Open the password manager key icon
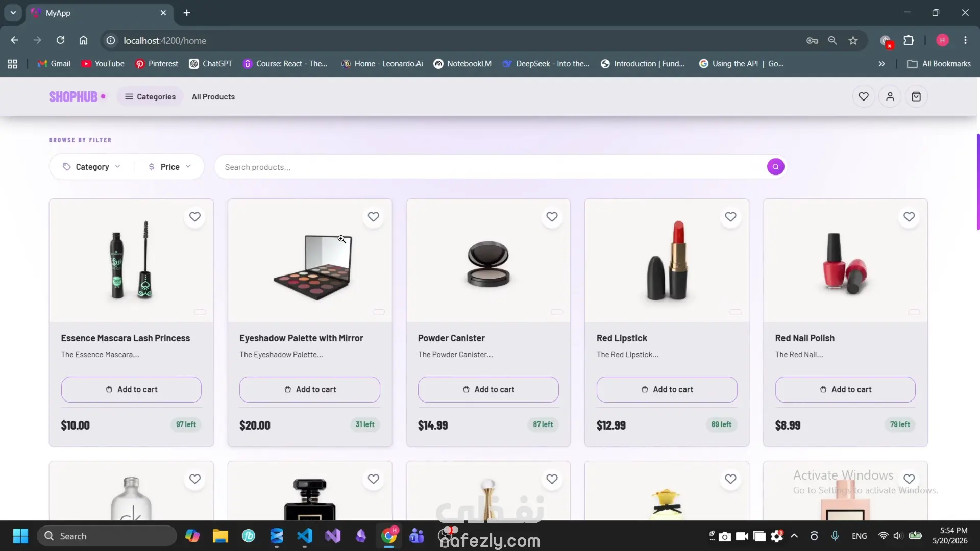980x551 pixels. [812, 40]
